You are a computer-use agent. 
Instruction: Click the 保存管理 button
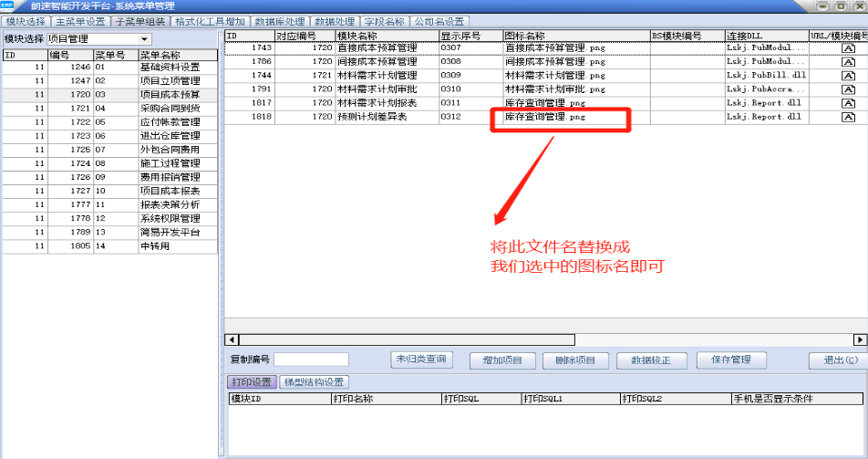731,360
